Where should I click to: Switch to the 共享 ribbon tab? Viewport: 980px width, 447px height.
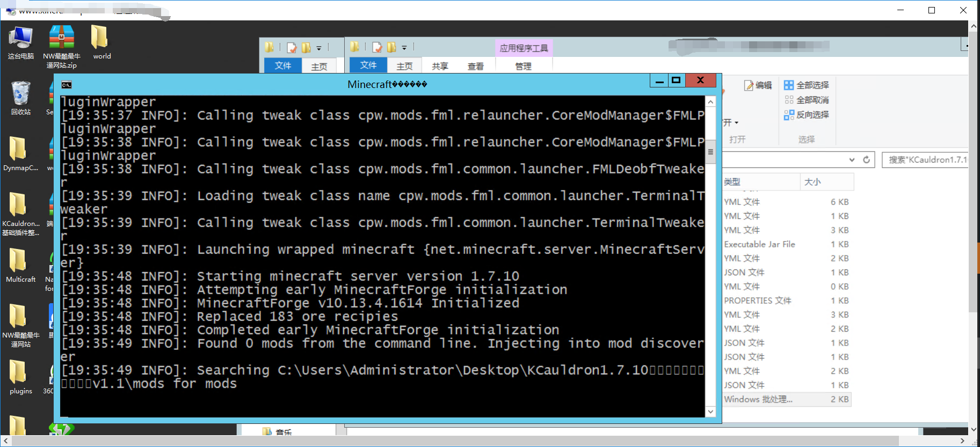coord(440,65)
